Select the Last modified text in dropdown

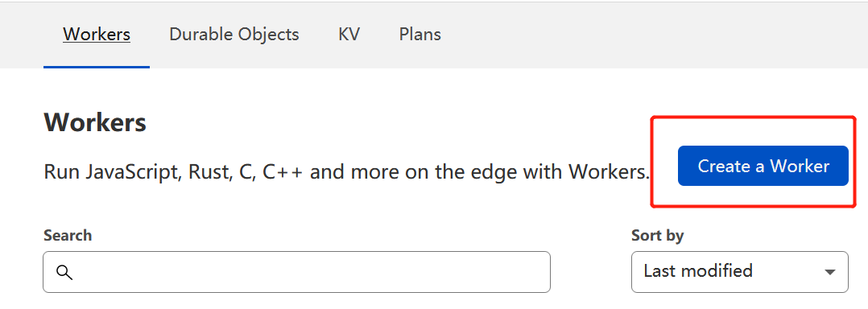(x=698, y=271)
